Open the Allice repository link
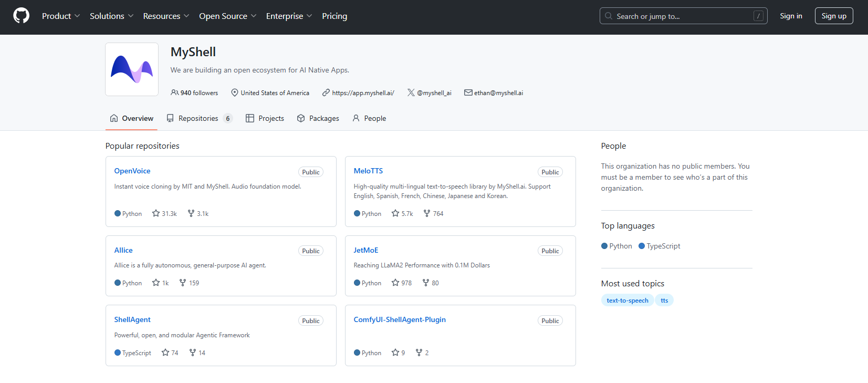 (123, 250)
